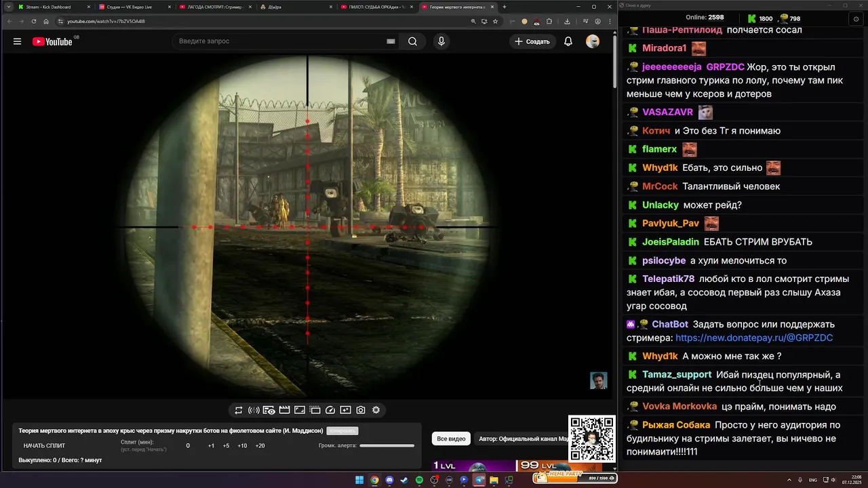Bookmark this page with the star
Screen dimensions: 868x488
coord(495,21)
